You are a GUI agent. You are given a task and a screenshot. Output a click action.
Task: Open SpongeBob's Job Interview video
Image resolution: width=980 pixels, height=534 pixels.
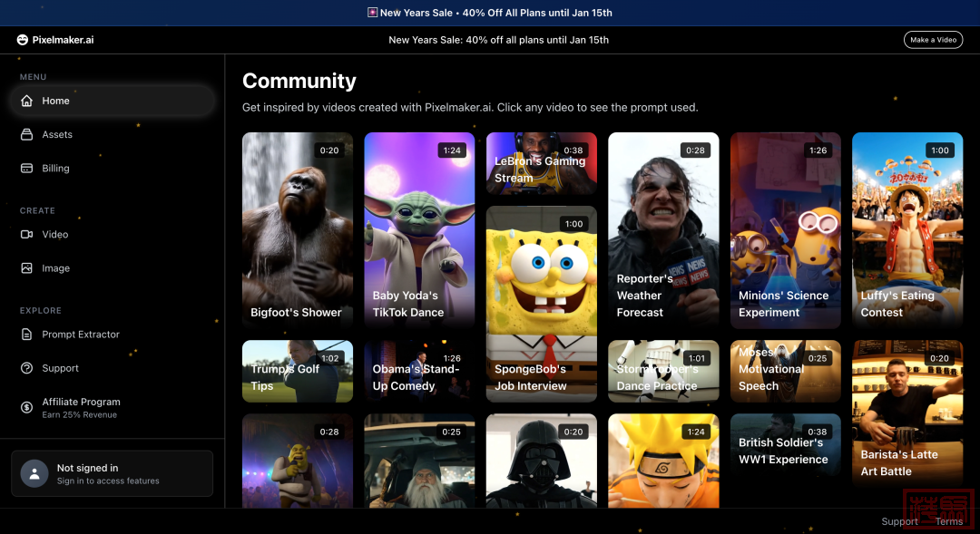click(x=542, y=304)
